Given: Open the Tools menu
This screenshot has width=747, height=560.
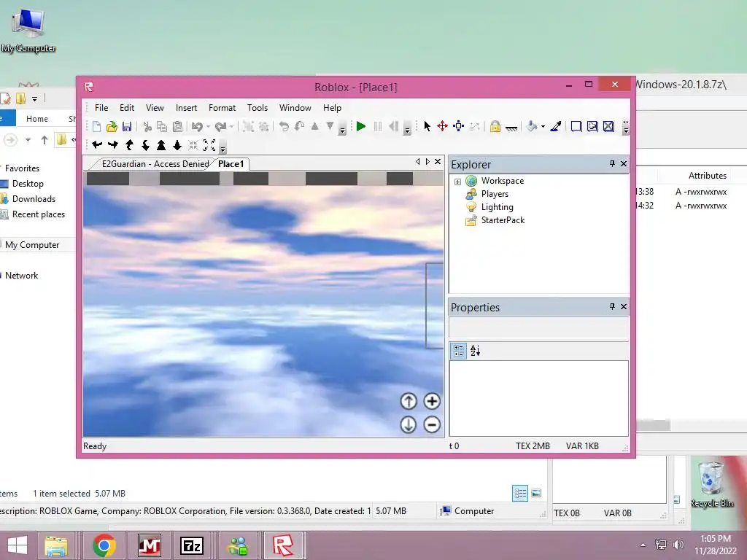Looking at the screenshot, I should 258,108.
